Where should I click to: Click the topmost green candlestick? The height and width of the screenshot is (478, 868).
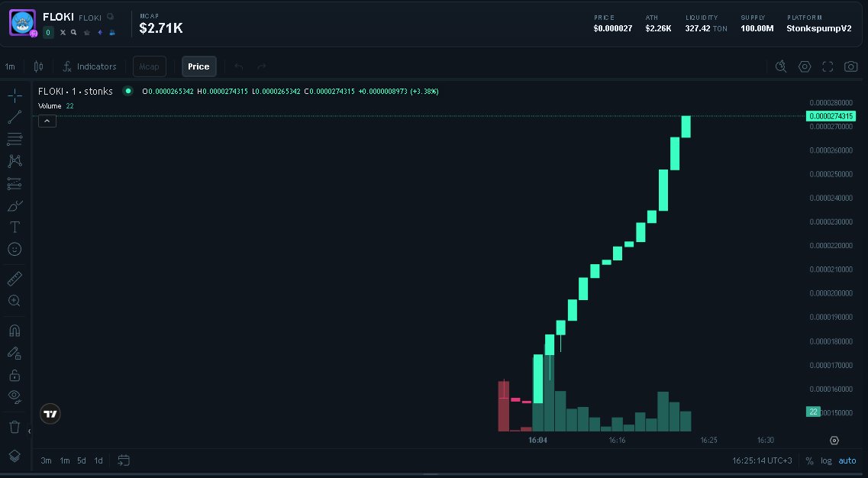pyautogui.click(x=686, y=126)
